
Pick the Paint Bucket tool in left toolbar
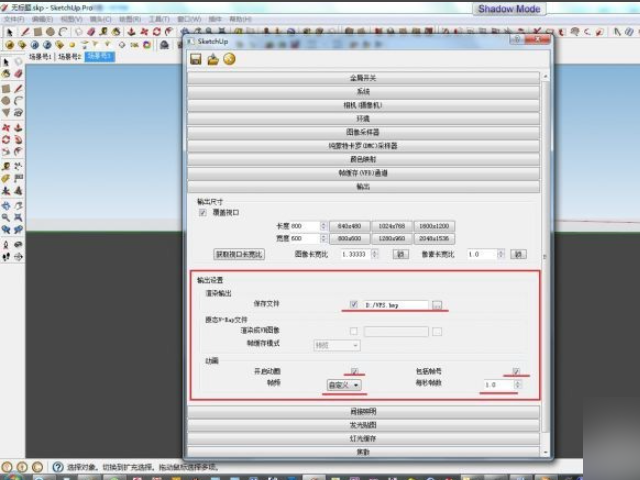click(x=6, y=74)
